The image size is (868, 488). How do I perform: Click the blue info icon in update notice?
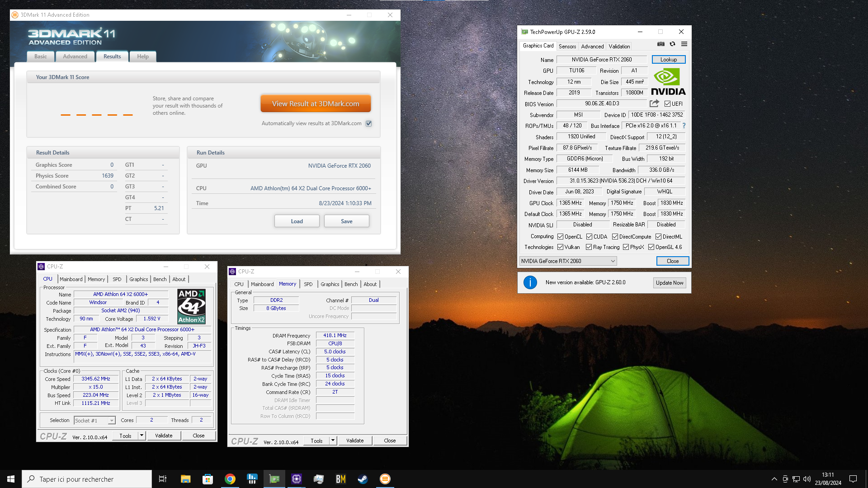530,282
